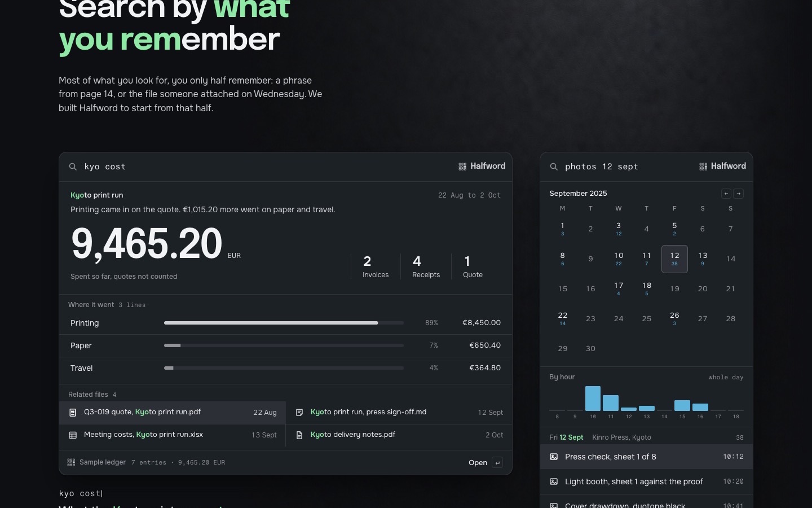This screenshot has height=508, width=812.
Task: Click the '4 Receipts' stat
Action: (x=426, y=266)
